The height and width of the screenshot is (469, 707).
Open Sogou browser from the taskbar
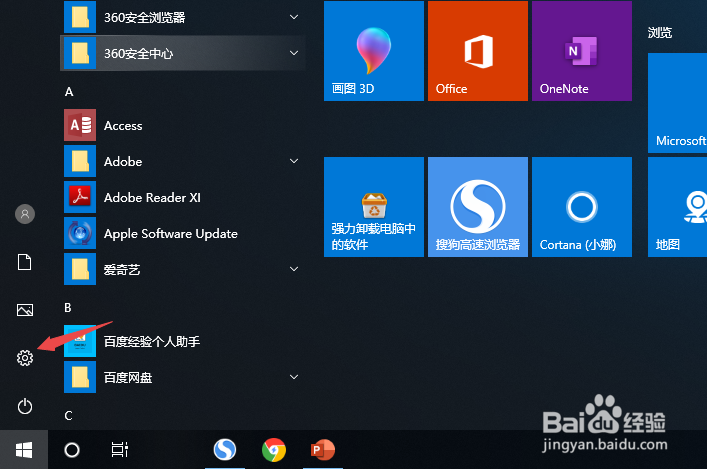(x=225, y=450)
